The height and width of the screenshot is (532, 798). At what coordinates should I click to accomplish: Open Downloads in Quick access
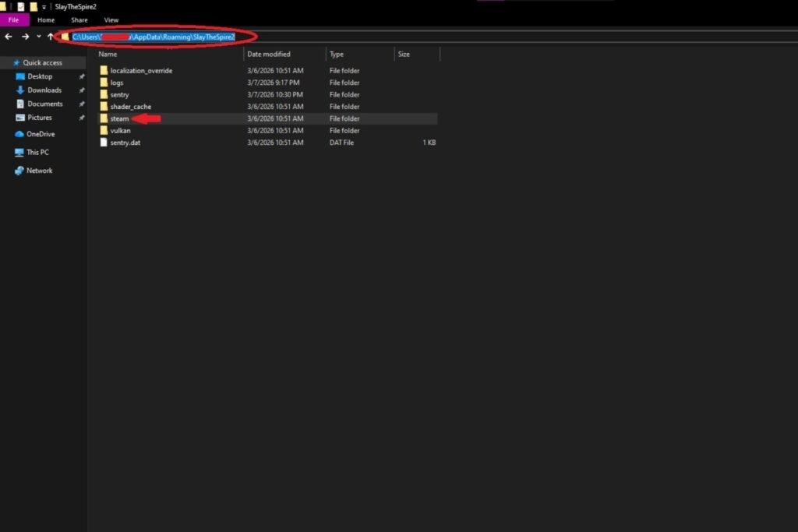(x=44, y=90)
